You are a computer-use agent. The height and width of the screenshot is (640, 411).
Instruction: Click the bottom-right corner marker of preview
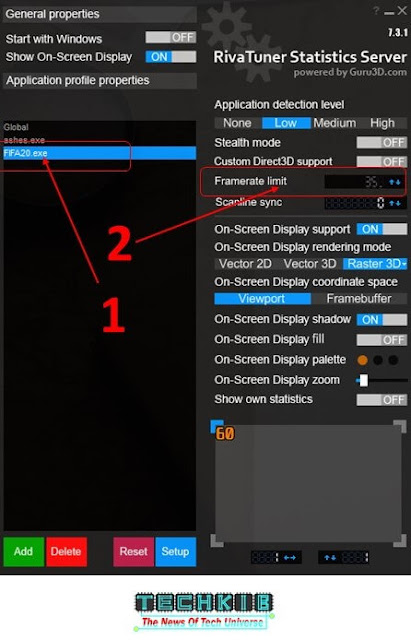(x=400, y=540)
